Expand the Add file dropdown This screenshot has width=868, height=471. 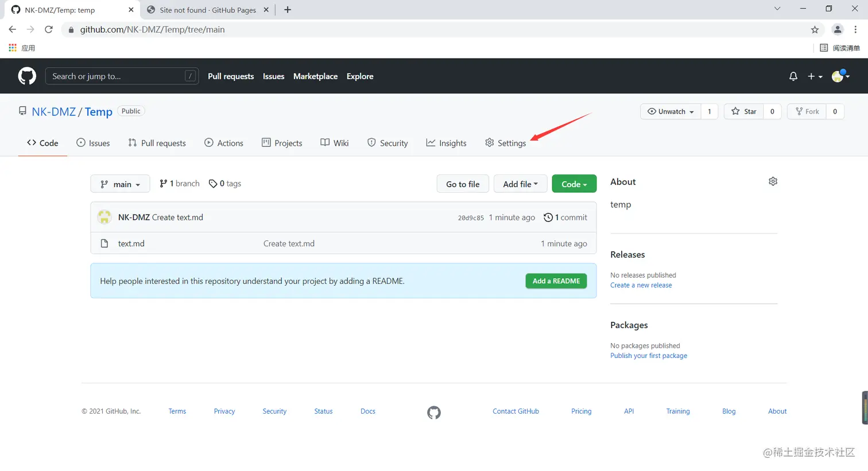pyautogui.click(x=520, y=184)
